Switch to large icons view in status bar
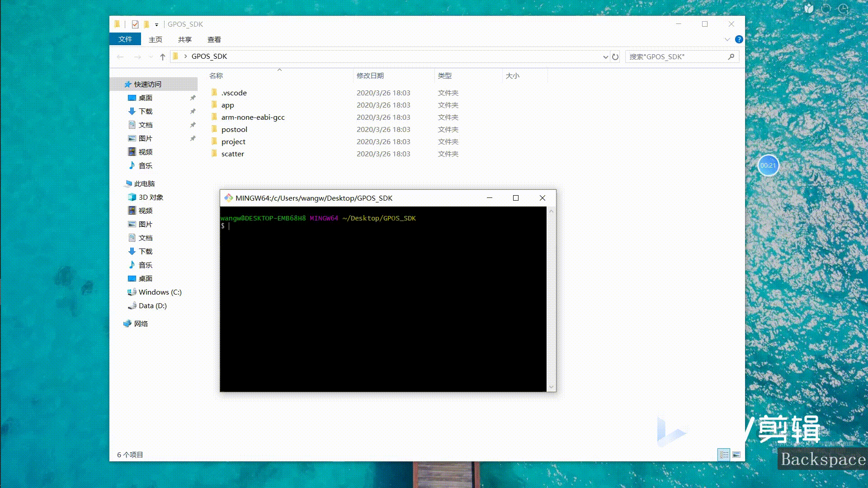The height and width of the screenshot is (488, 868). (x=736, y=455)
